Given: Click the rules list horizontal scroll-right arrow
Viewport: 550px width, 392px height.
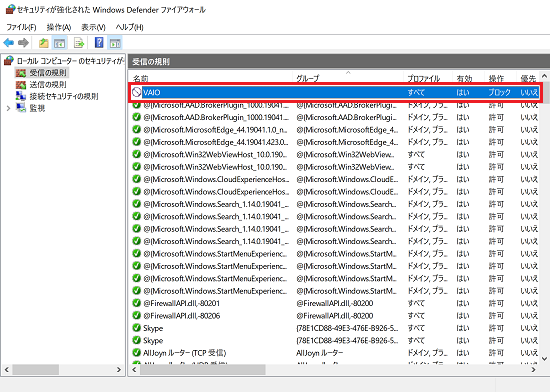Looking at the screenshot, I should [533, 370].
